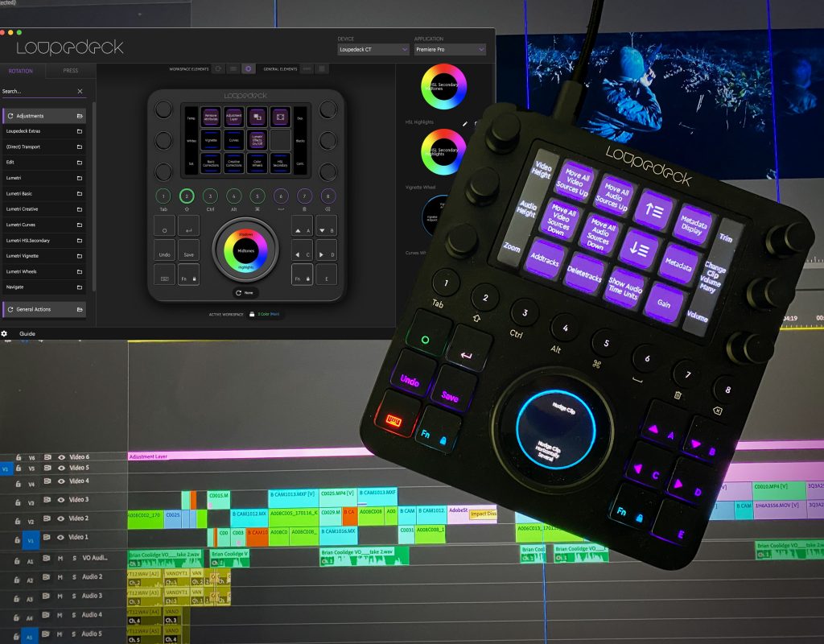Screen dimensions: 824x644
Task: Click the virtual left arrow C button
Action: (303, 250)
